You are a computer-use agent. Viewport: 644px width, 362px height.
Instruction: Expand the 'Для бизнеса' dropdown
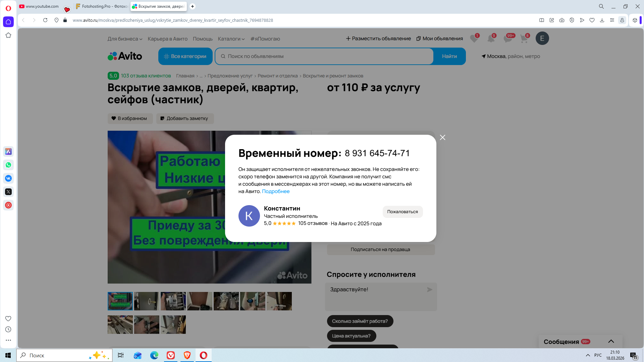[x=125, y=39]
